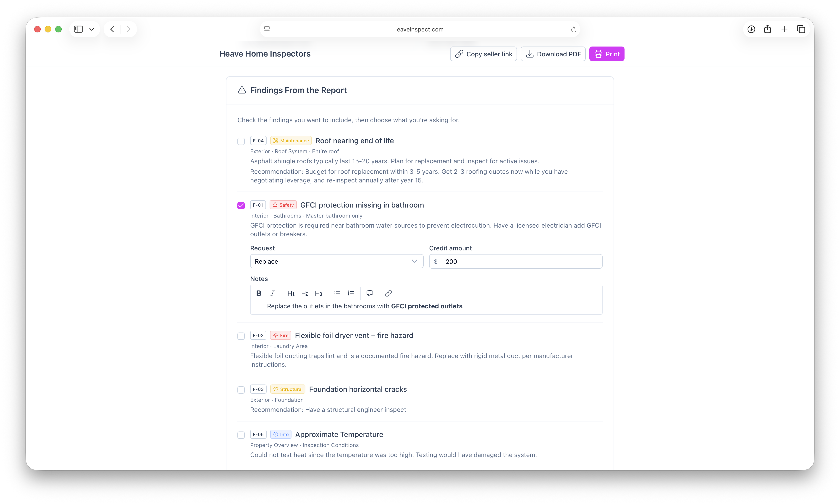The height and width of the screenshot is (504, 840).
Task: Click the Credit amount input field
Action: (515, 262)
